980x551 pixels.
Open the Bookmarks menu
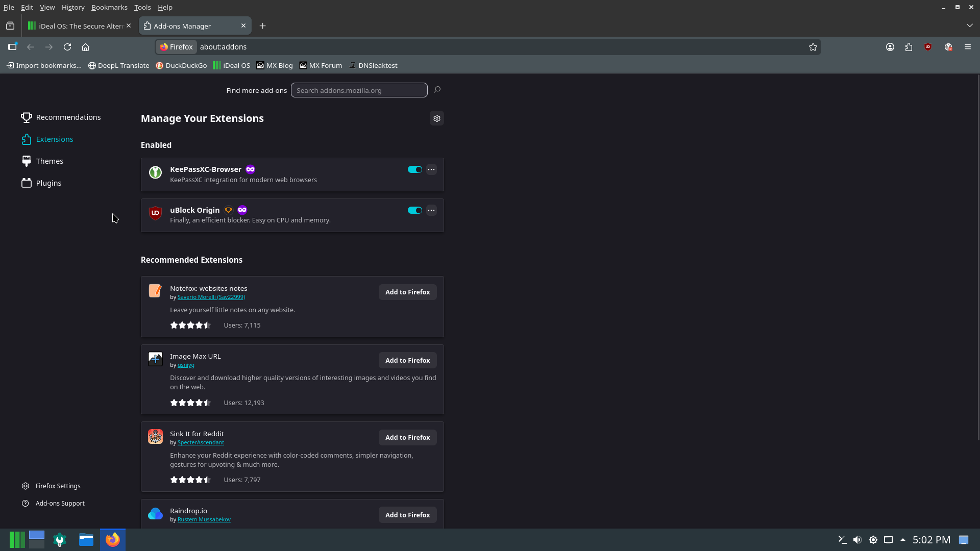tap(109, 7)
